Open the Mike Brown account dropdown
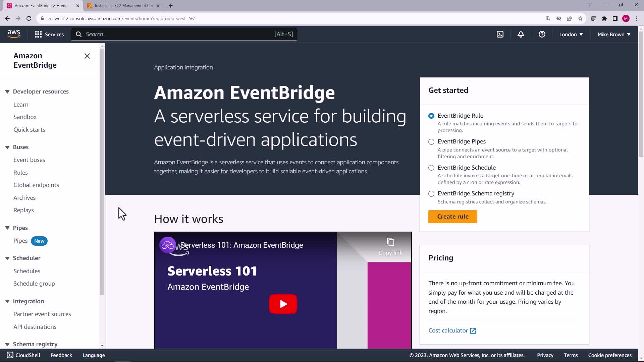This screenshot has height=362, width=644. [x=613, y=34]
